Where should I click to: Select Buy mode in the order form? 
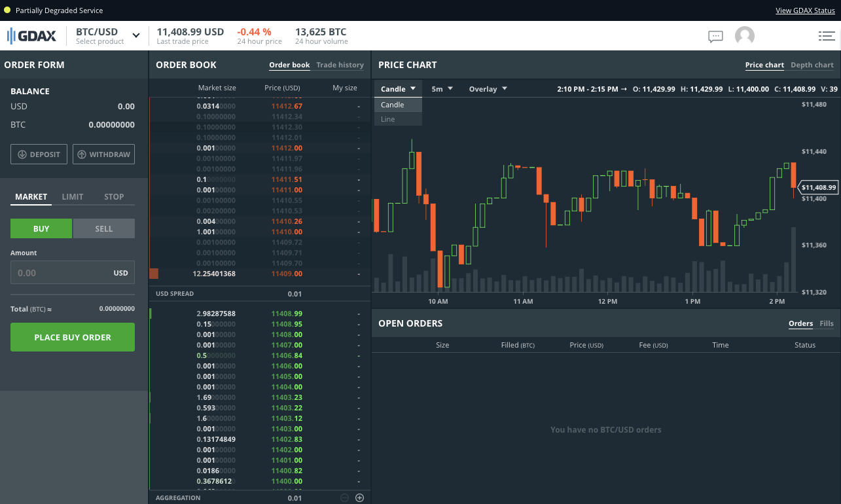[x=41, y=228]
